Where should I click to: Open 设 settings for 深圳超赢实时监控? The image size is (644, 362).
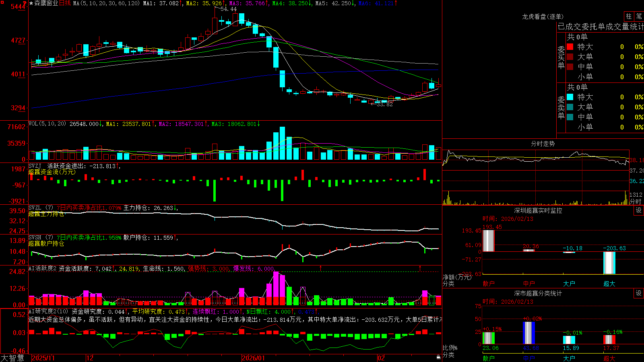click(x=639, y=210)
